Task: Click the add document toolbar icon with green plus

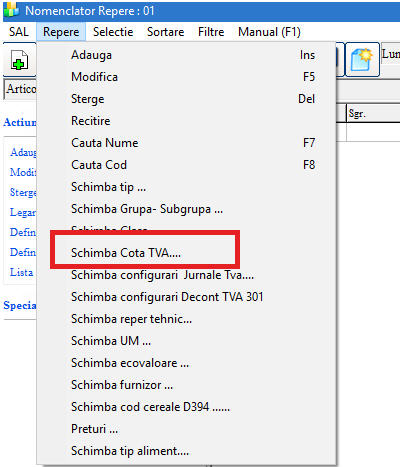Action: [x=19, y=60]
